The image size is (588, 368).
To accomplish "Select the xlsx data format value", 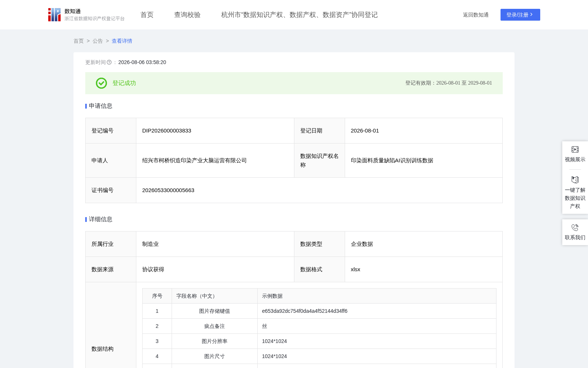I will (x=355, y=269).
